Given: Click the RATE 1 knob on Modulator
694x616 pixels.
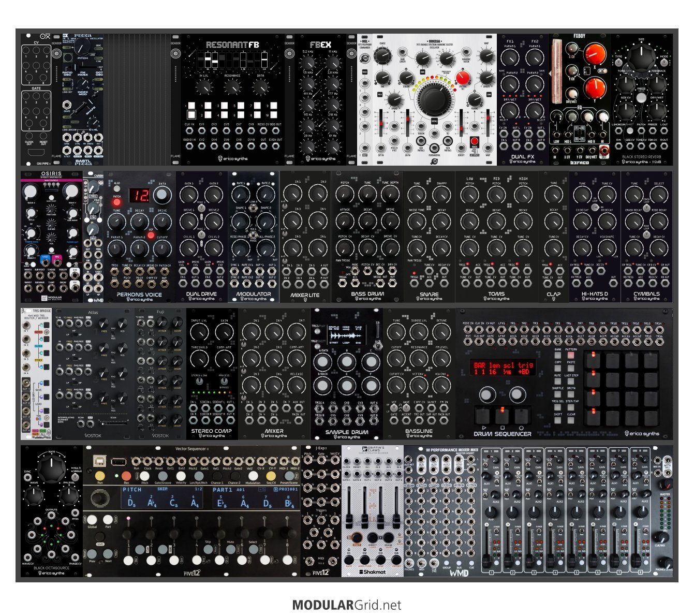Looking at the screenshot, I should 241,194.
